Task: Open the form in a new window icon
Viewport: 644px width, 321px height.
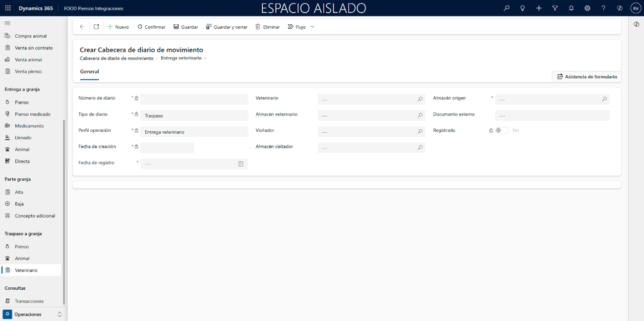Action: 96,27
